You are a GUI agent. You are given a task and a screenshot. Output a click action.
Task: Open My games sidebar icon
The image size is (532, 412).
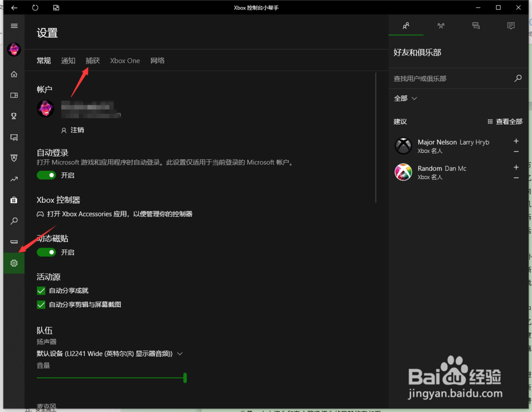click(x=14, y=95)
